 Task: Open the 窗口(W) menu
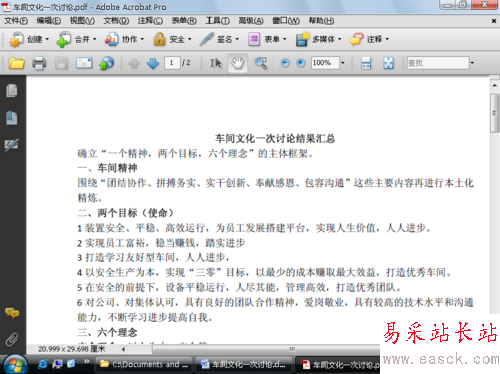[286, 21]
